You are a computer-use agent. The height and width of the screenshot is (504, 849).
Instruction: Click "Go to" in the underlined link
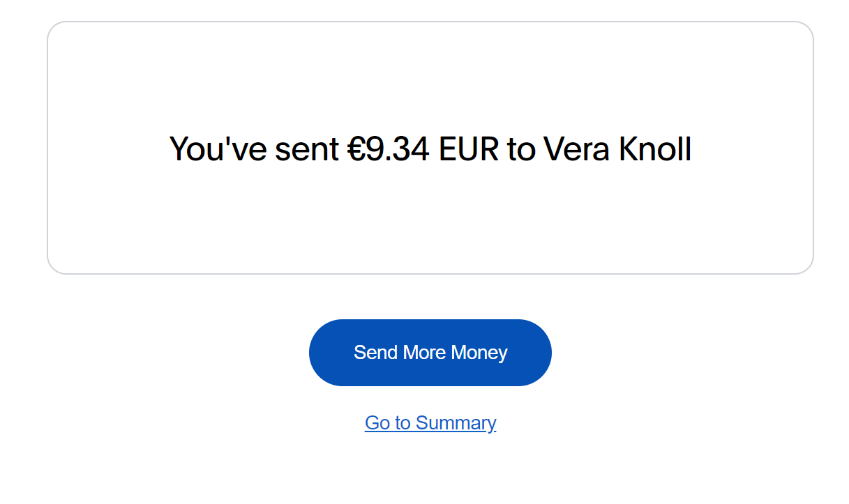(387, 423)
